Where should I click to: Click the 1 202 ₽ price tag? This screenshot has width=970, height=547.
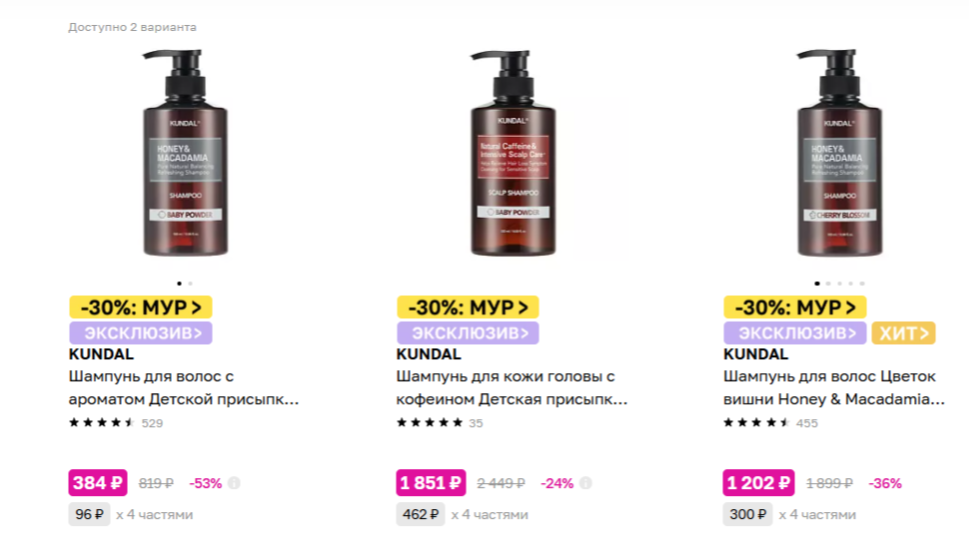758,483
